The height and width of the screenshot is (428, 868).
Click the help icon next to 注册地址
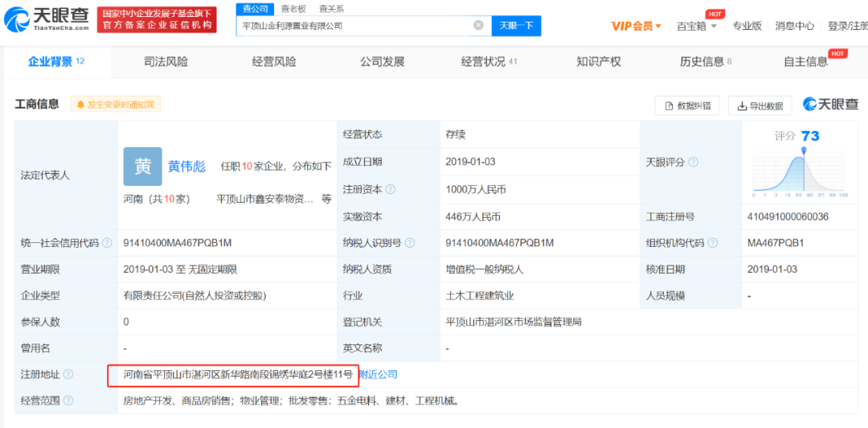(68, 375)
